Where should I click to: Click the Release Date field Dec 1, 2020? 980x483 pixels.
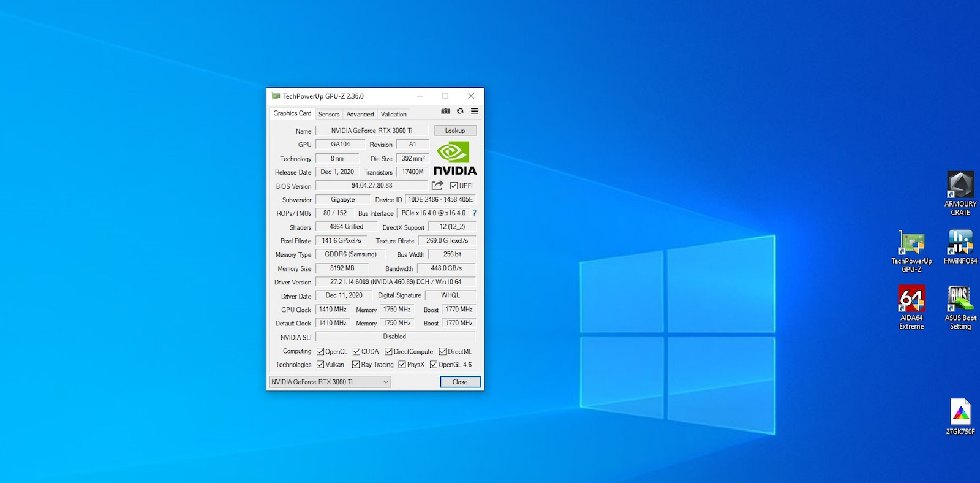[337, 172]
